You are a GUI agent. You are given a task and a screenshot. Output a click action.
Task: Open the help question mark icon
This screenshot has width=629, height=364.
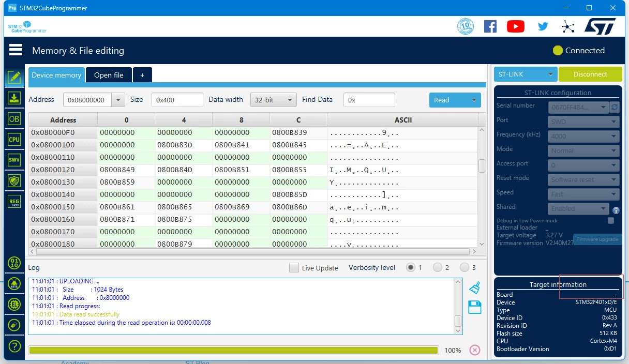[14, 346]
